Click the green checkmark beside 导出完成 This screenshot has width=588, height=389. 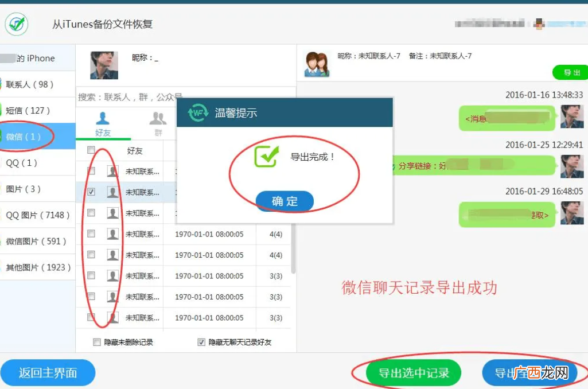(267, 157)
